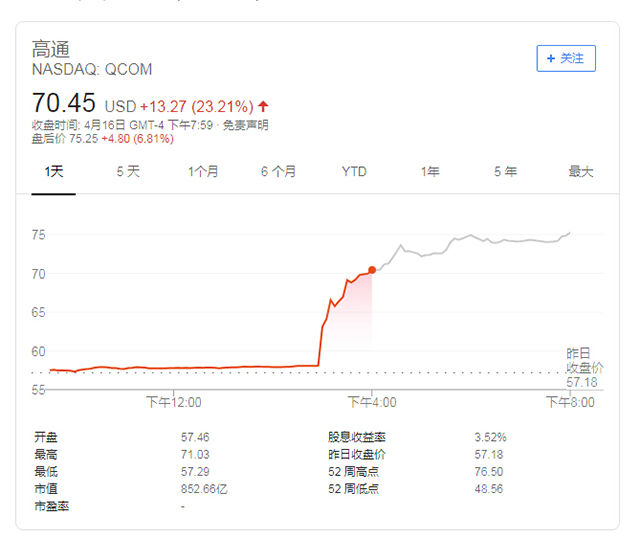Click the 市盈率 label

point(51,506)
